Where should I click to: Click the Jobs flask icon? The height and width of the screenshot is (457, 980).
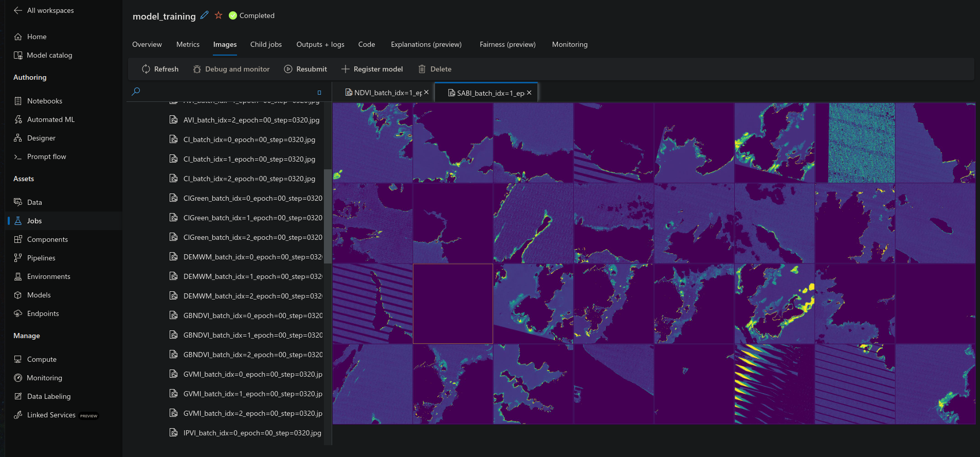pos(18,221)
